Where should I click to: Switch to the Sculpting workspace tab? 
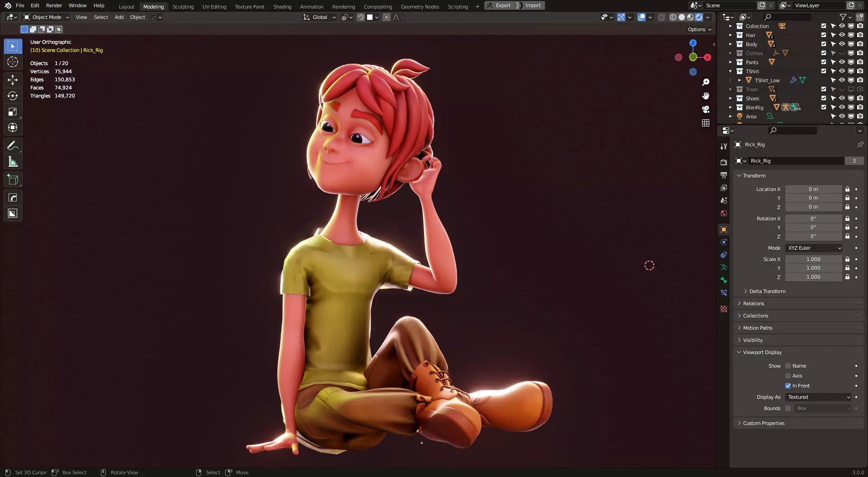click(x=183, y=6)
